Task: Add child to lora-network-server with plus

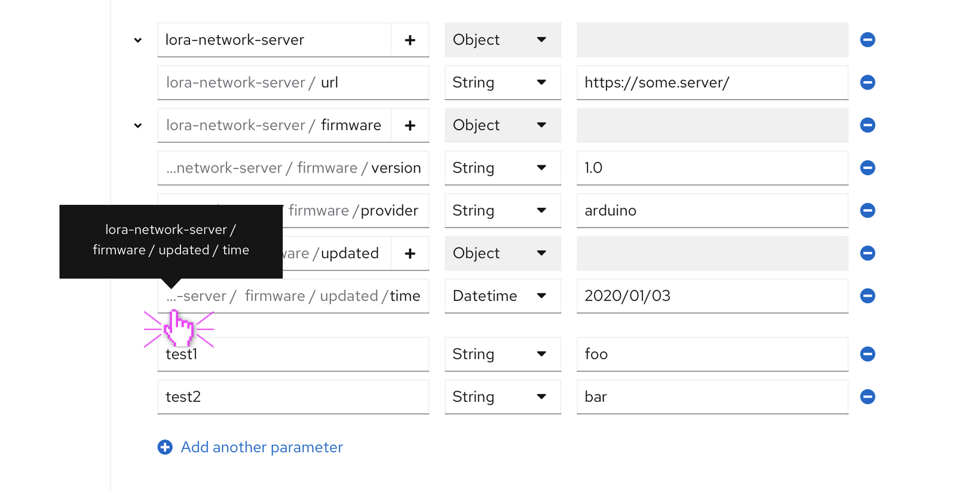Action: [x=410, y=40]
